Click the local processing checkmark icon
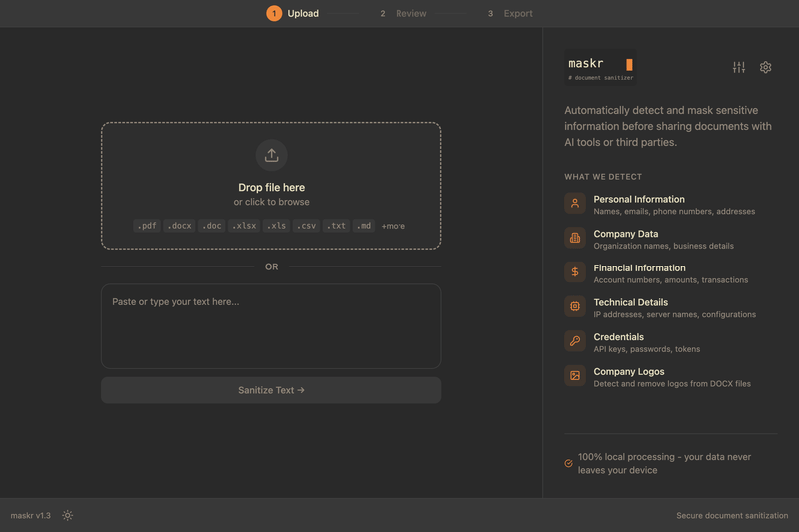This screenshot has width=799, height=532. (568, 463)
